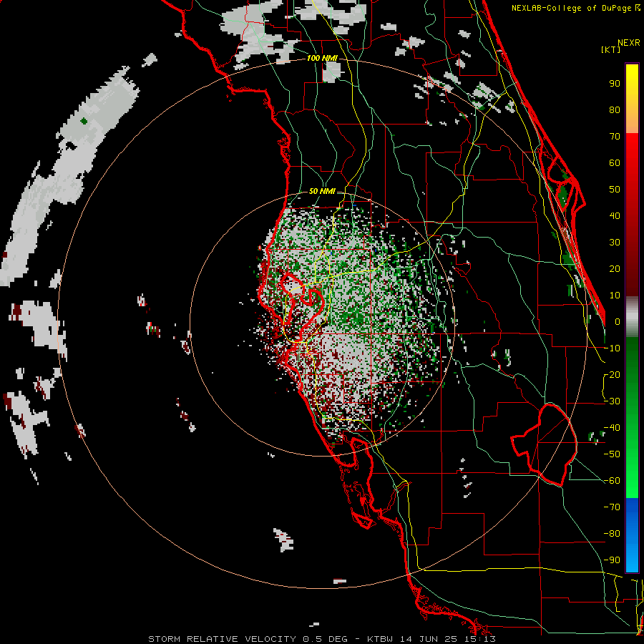The image size is (644, 644).
Task: Click the Storm Relative Velocity KTBW caption
Action: (x=322, y=639)
